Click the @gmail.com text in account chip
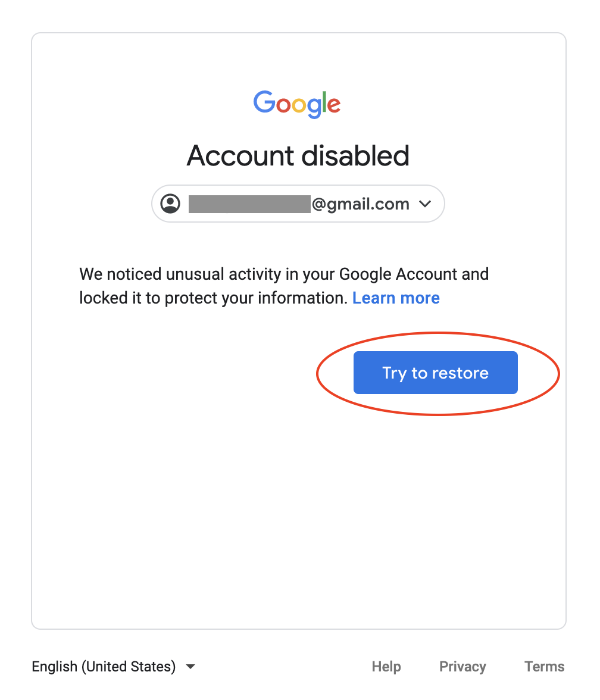Viewport: 600px width, 700px height. (x=361, y=204)
